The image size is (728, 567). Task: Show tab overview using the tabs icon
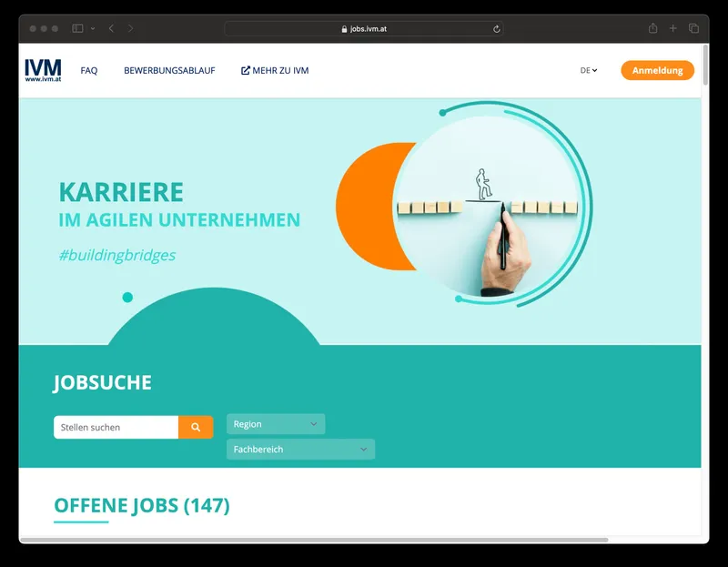693,28
